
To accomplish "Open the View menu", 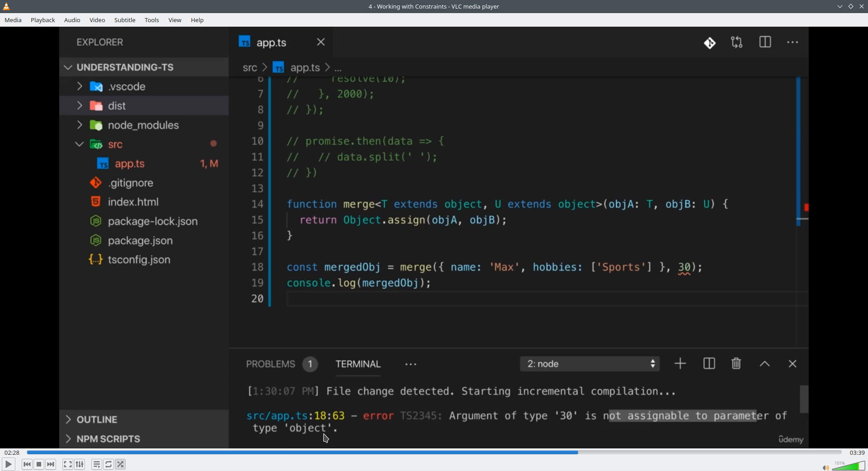I will coord(175,20).
